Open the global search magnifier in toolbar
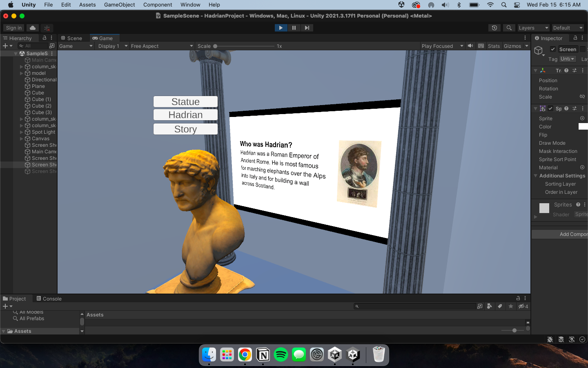 point(509,28)
